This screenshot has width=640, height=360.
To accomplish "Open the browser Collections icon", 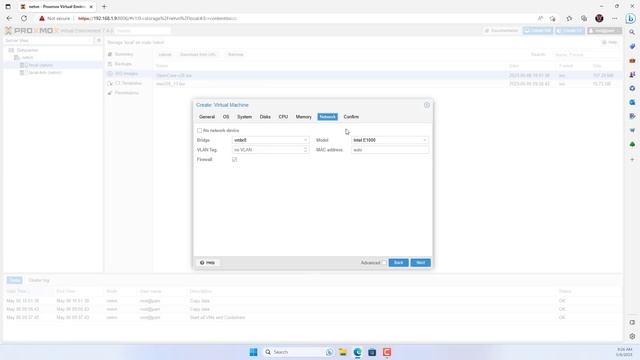I will 584,18.
